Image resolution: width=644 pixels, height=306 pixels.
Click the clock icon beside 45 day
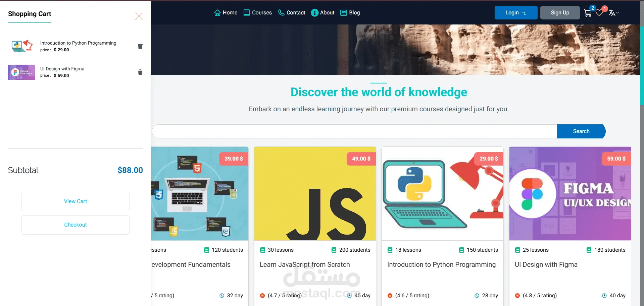(349, 296)
